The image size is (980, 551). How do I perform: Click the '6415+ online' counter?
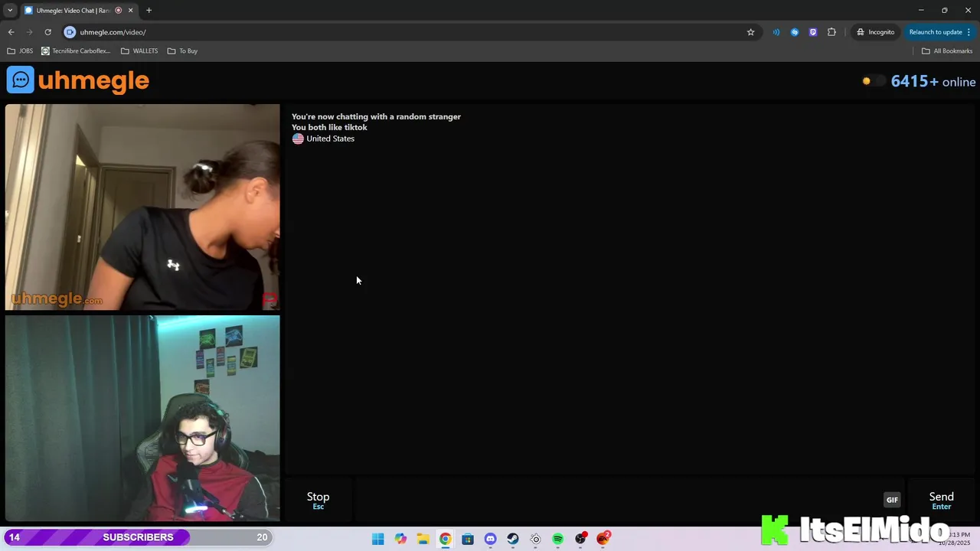933,81
